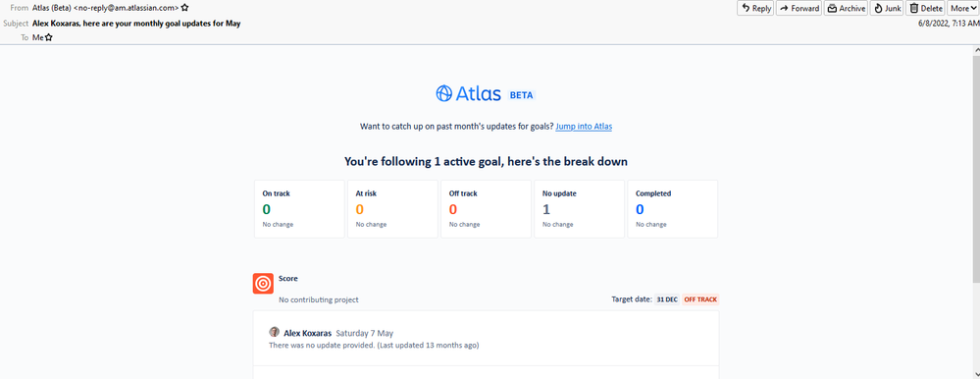Click the Alex Koxaras author name
The width and height of the screenshot is (980, 379).
click(307, 333)
